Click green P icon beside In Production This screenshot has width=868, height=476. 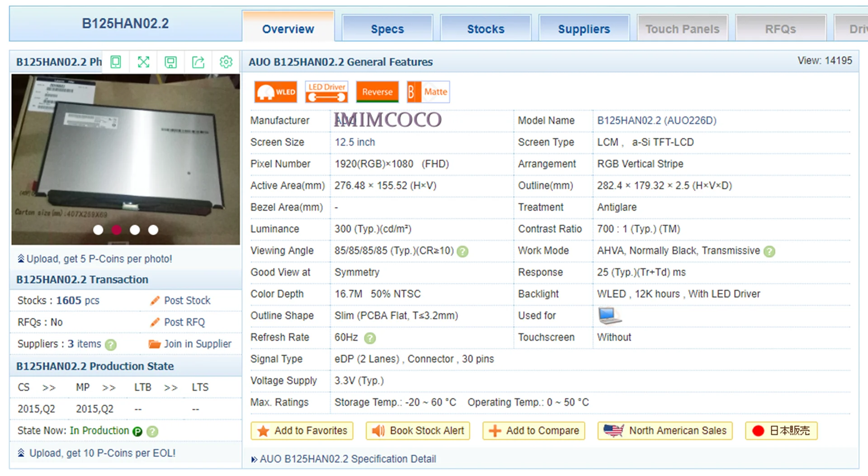pyautogui.click(x=137, y=432)
